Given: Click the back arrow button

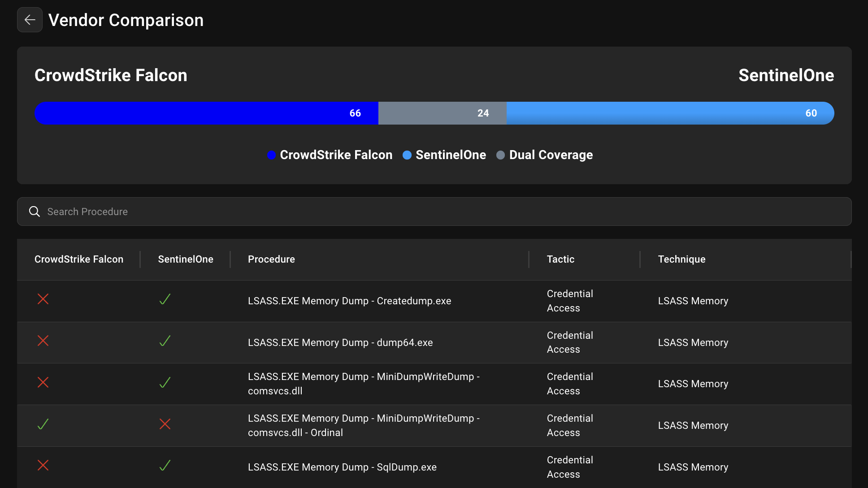Looking at the screenshot, I should coord(30,20).
